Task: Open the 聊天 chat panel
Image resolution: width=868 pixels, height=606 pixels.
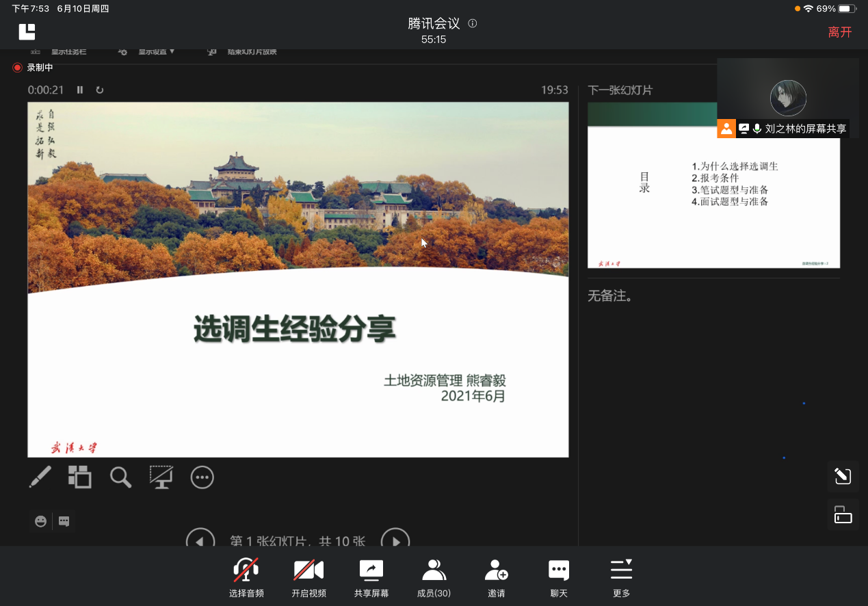Action: tap(559, 578)
